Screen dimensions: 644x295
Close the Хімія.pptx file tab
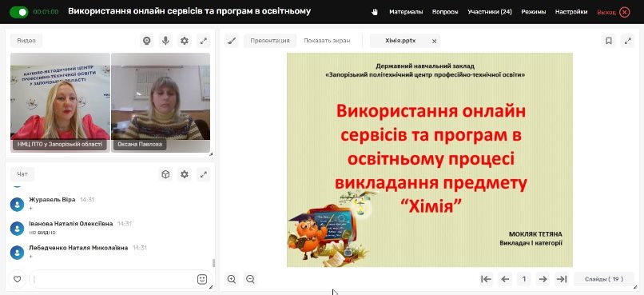[434, 41]
